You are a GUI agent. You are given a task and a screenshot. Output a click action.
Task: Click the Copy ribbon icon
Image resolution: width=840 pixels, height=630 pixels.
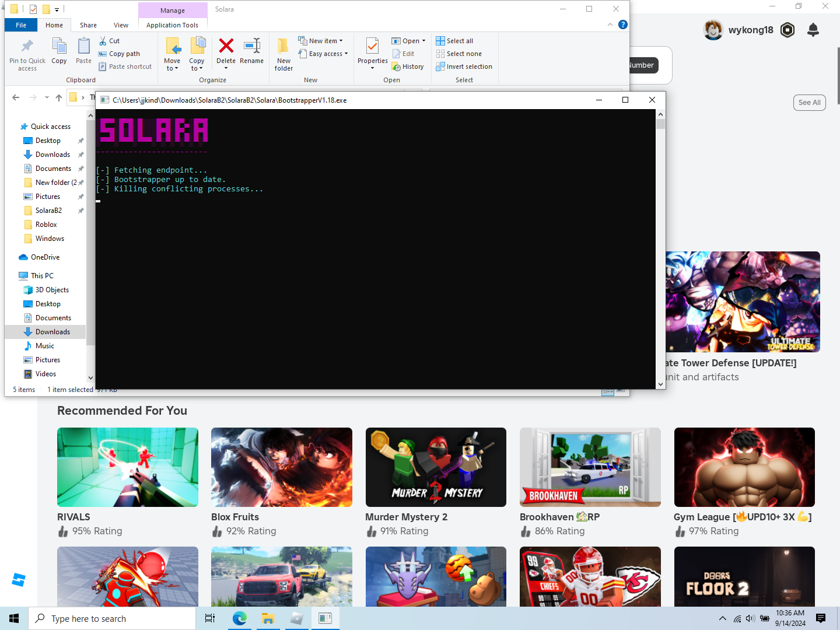[59, 47]
